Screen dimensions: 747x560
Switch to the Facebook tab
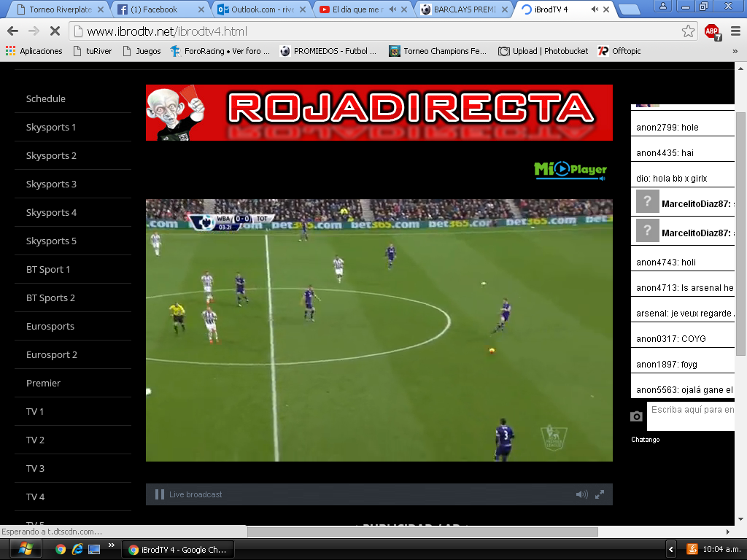[x=160, y=9]
